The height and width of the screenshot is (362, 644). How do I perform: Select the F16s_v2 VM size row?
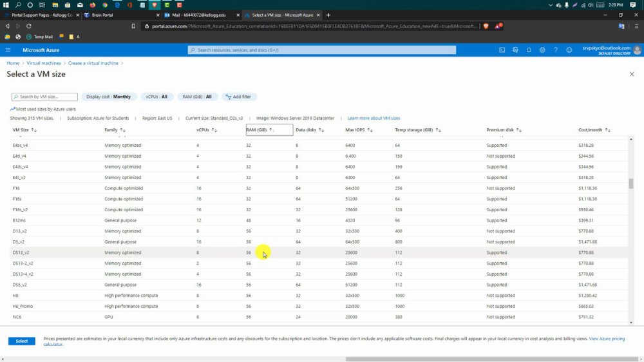click(319, 209)
